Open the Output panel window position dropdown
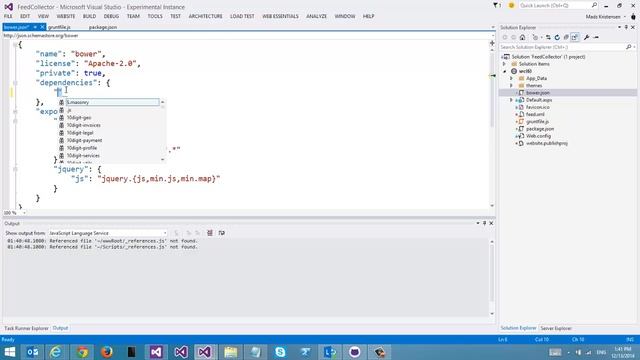The height and width of the screenshot is (360, 640). [x=478, y=223]
